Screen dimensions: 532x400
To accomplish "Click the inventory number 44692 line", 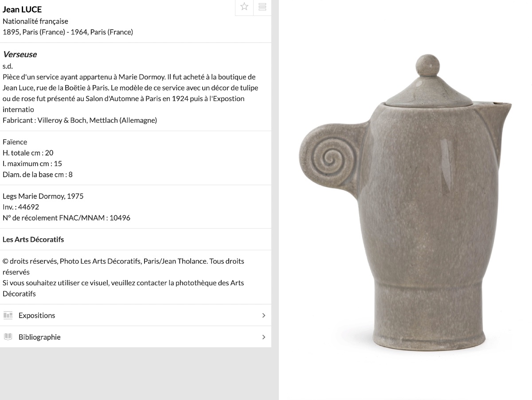I will pyautogui.click(x=21, y=207).
